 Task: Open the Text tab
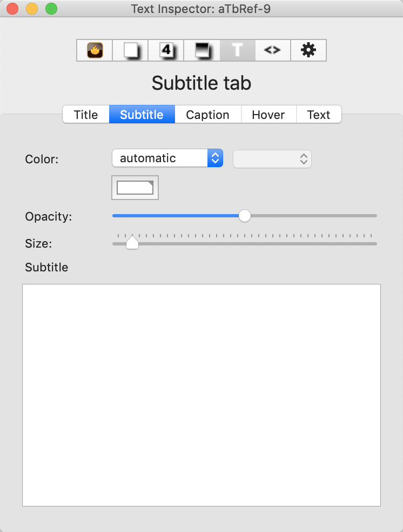click(x=319, y=114)
